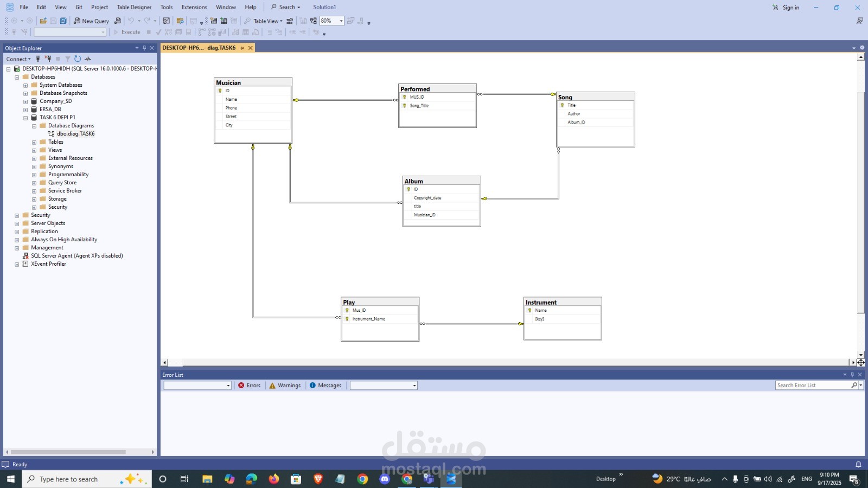Click the New Query button
This screenshot has height=488, width=868.
coord(91,21)
